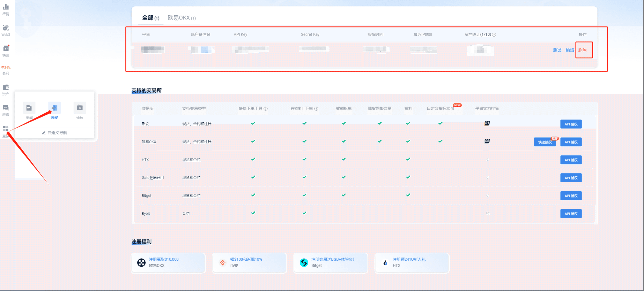Click the 账户备注名 column header
This screenshot has height=291, width=644.
point(200,35)
